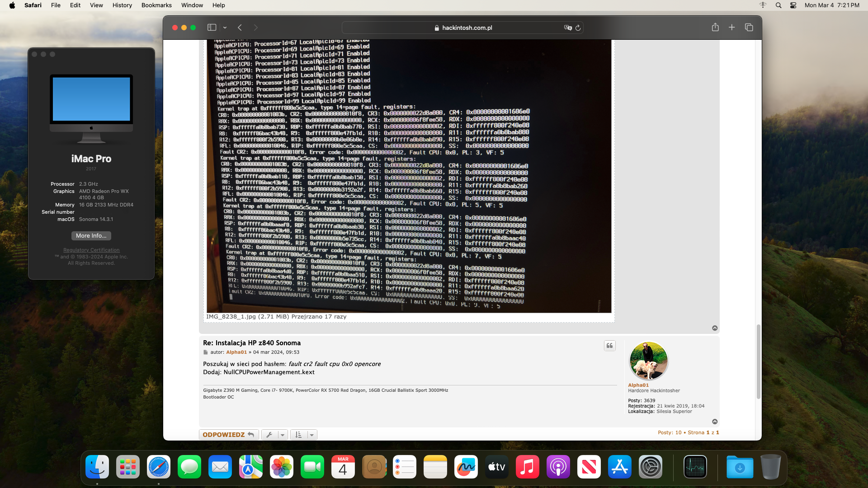Open the Regulatory Certification link

point(91,250)
